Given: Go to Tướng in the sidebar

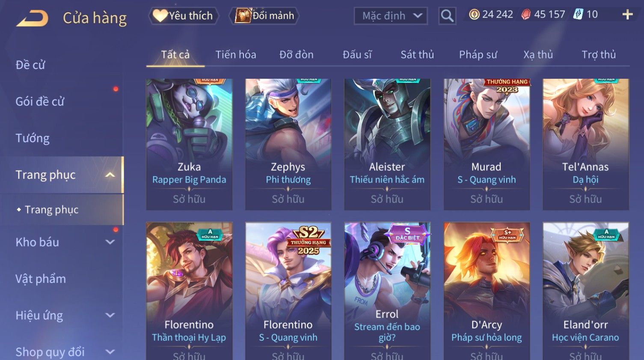Looking at the screenshot, I should click(33, 138).
